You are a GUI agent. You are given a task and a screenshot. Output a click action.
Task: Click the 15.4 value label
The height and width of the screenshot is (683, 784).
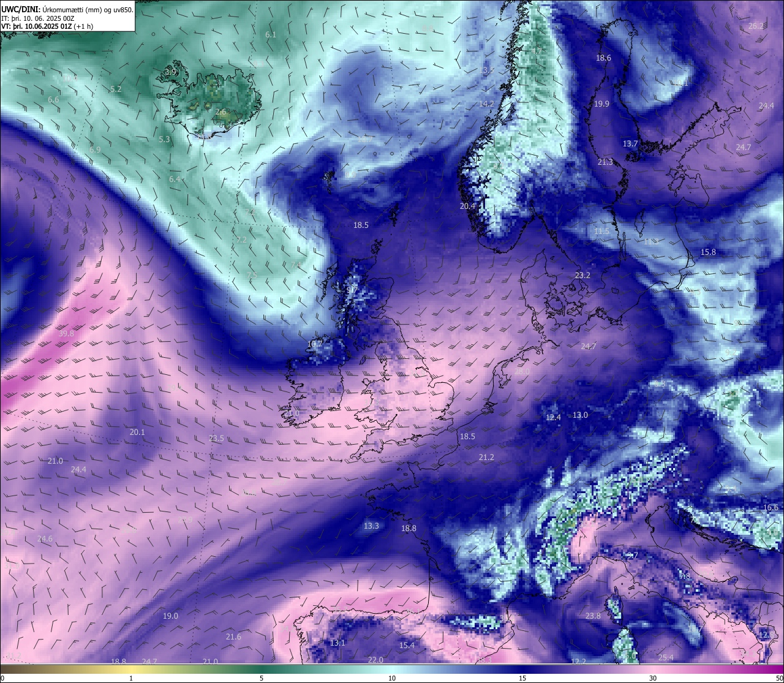[x=407, y=646]
